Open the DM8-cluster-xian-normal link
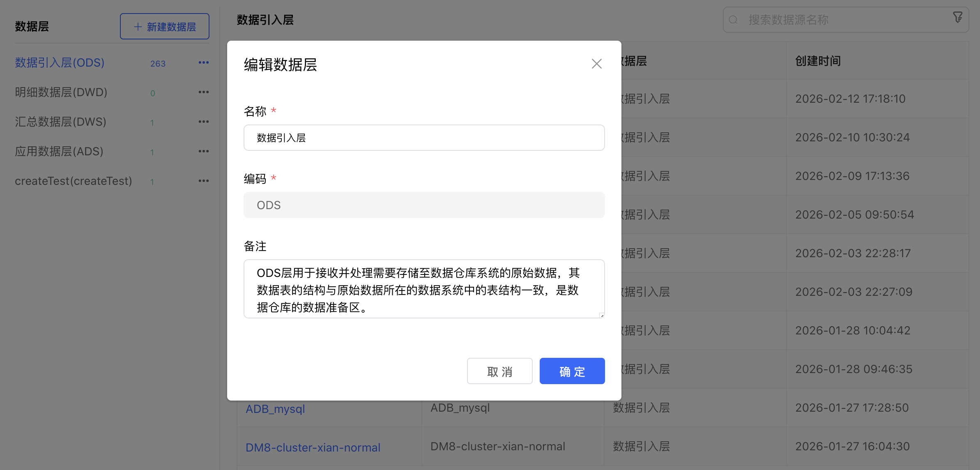The width and height of the screenshot is (980, 470). tap(313, 447)
